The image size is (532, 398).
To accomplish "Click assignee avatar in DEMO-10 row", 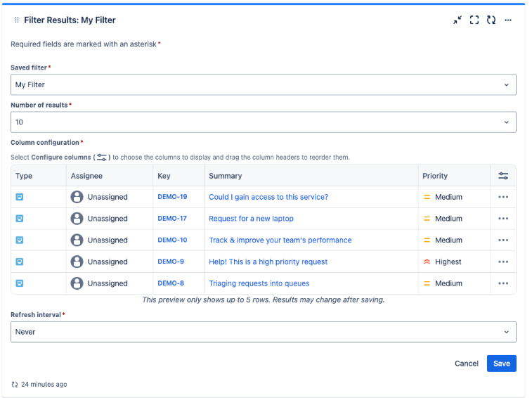I will pos(77,240).
